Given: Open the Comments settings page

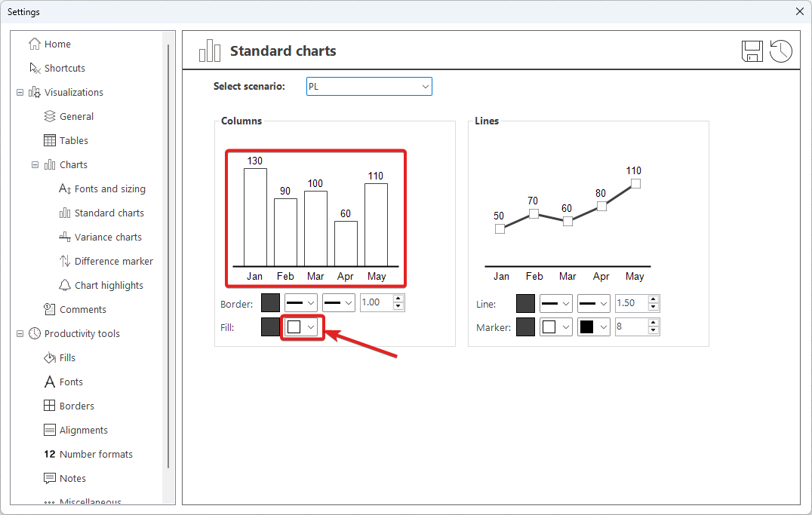Looking at the screenshot, I should coord(82,309).
